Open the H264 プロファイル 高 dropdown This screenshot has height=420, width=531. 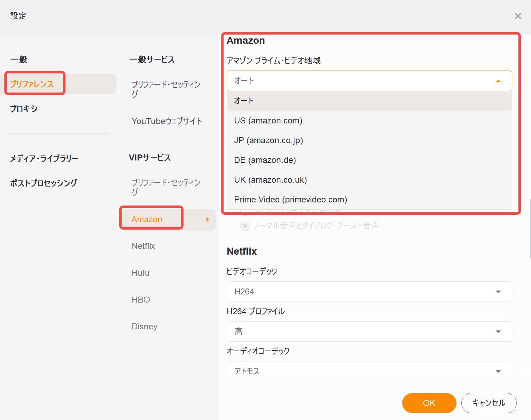pos(369,331)
